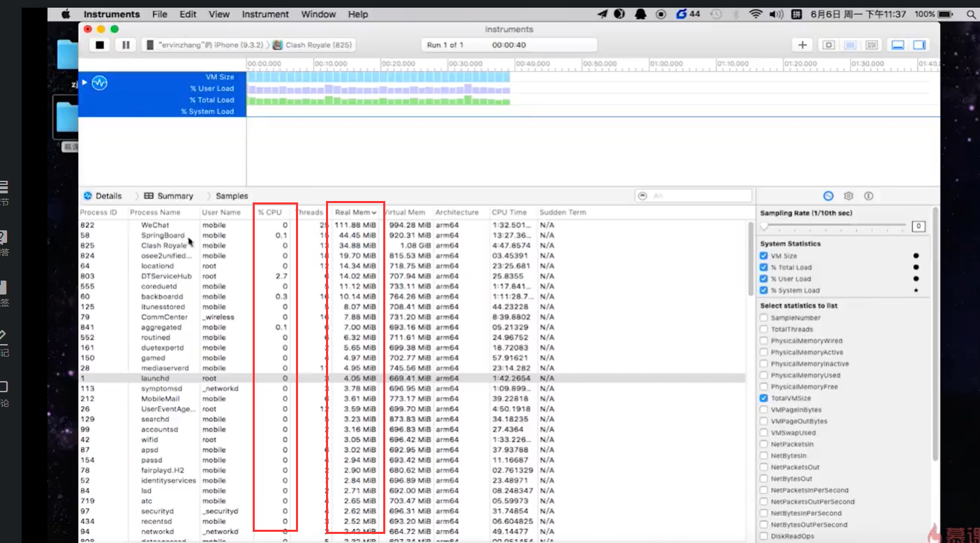Change the % Total Load graph style dot
Screen dimensions: 980x543
coord(916,267)
